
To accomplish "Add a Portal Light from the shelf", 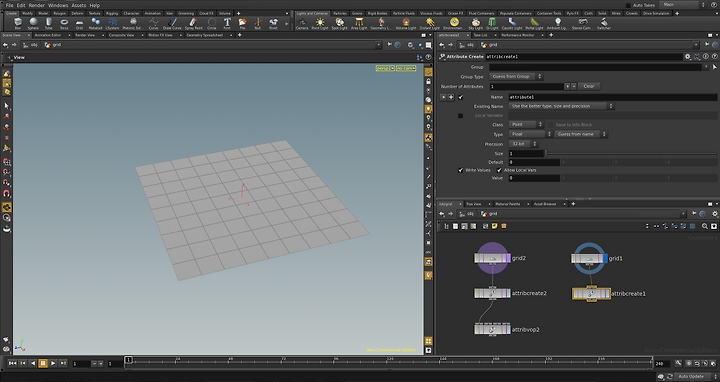I will coord(534,23).
